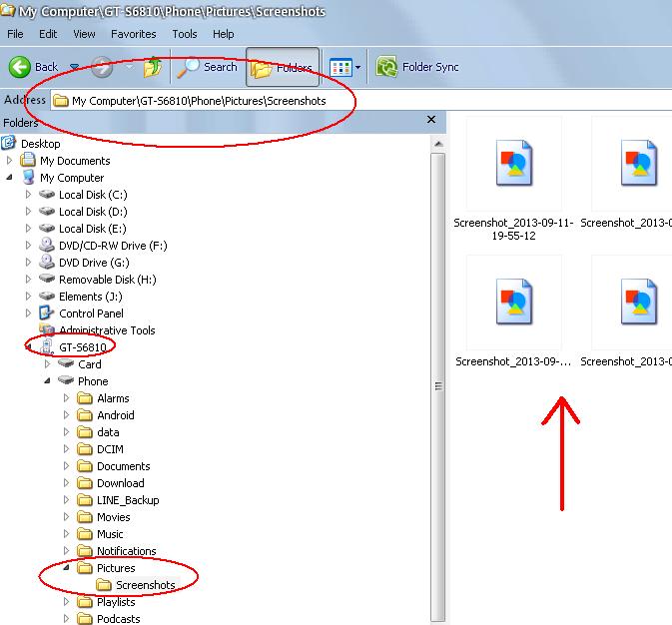Click the Local Disk (C:) drive icon

47,194
